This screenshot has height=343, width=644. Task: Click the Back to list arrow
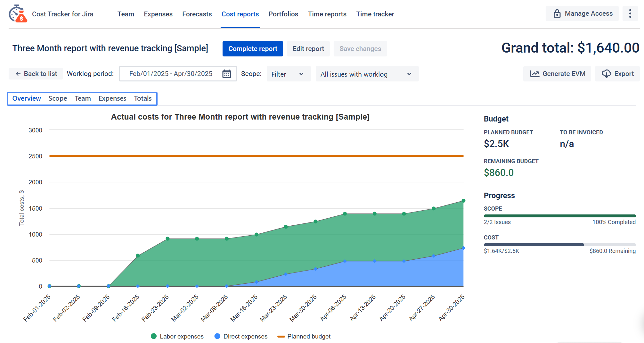[18, 74]
